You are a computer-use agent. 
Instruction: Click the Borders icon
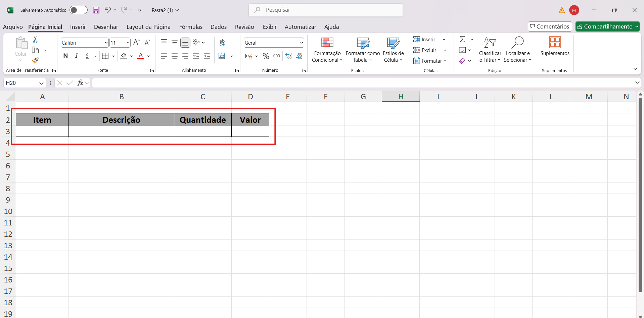105,56
